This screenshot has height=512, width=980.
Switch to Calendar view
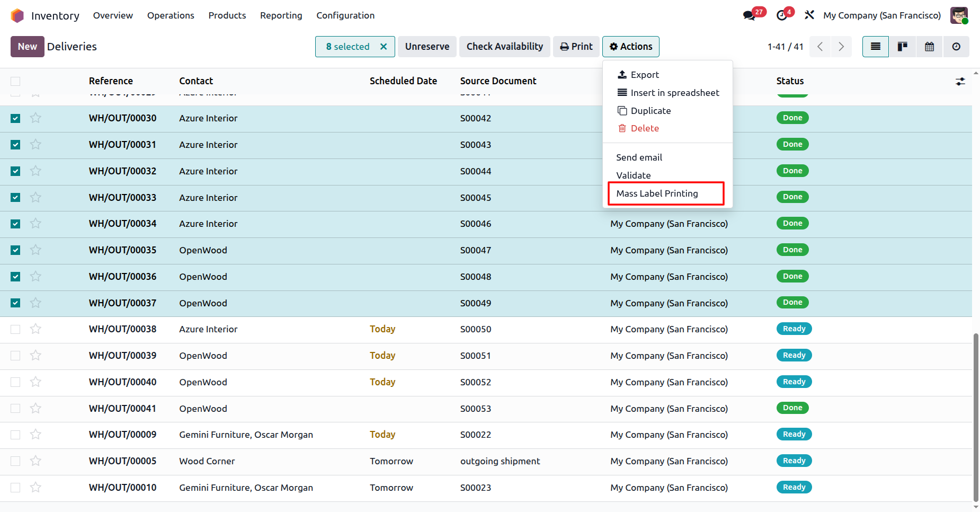pos(929,47)
